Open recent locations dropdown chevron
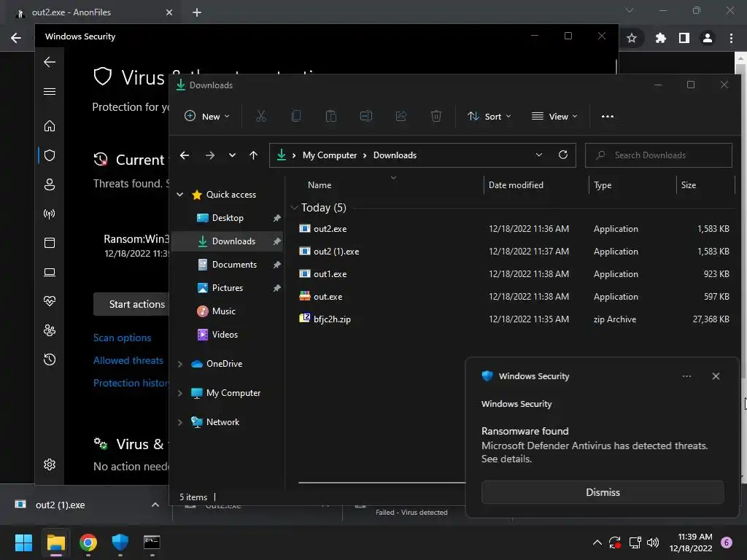 [x=232, y=155]
